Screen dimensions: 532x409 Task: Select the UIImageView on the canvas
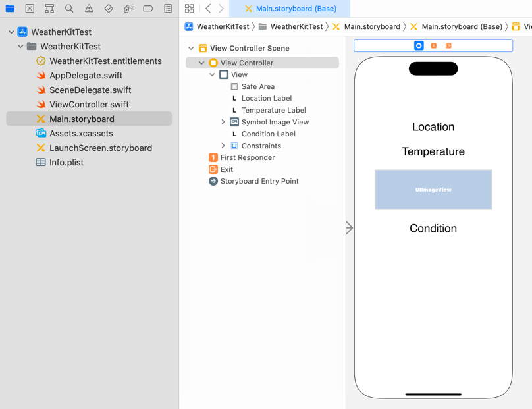pyautogui.click(x=433, y=190)
